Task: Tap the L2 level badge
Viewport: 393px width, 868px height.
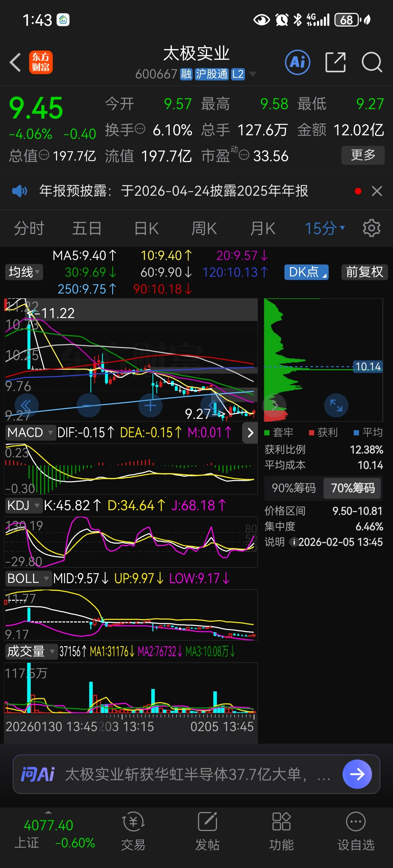Action: tap(238, 74)
